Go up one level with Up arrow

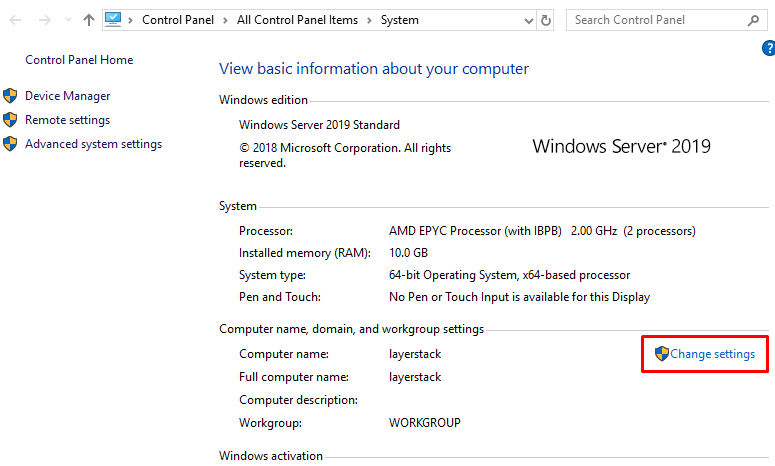[89, 20]
